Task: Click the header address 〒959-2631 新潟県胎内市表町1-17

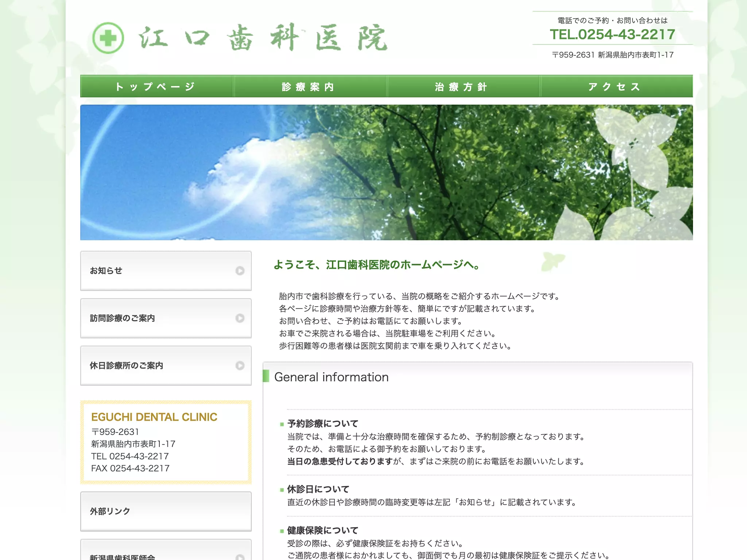Action: [x=612, y=55]
